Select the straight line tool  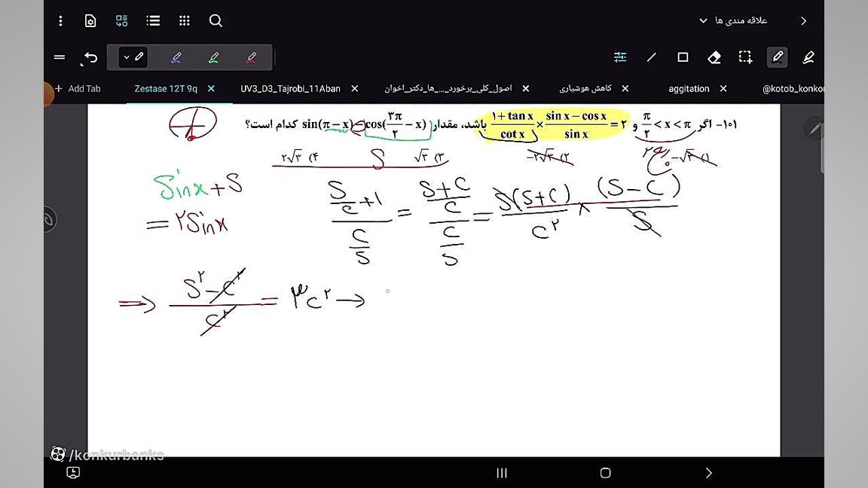pos(652,57)
